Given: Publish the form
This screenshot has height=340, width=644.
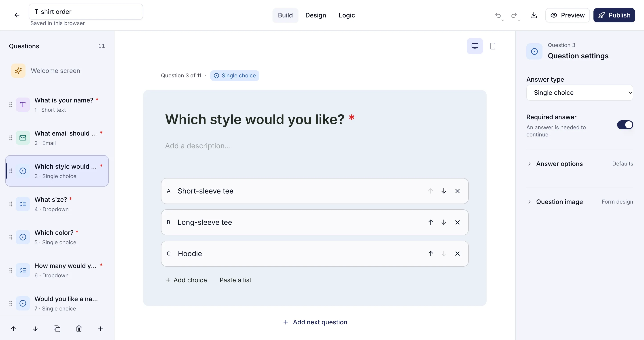Looking at the screenshot, I should (614, 15).
